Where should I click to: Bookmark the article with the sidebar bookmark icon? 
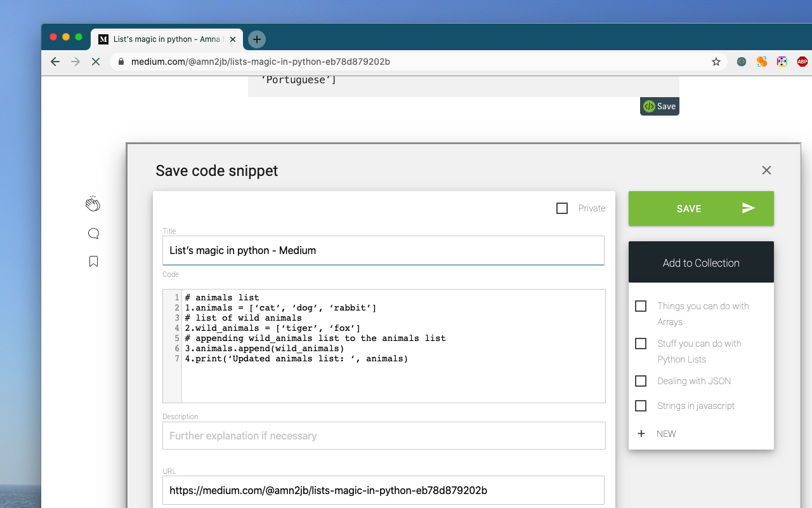(93, 261)
